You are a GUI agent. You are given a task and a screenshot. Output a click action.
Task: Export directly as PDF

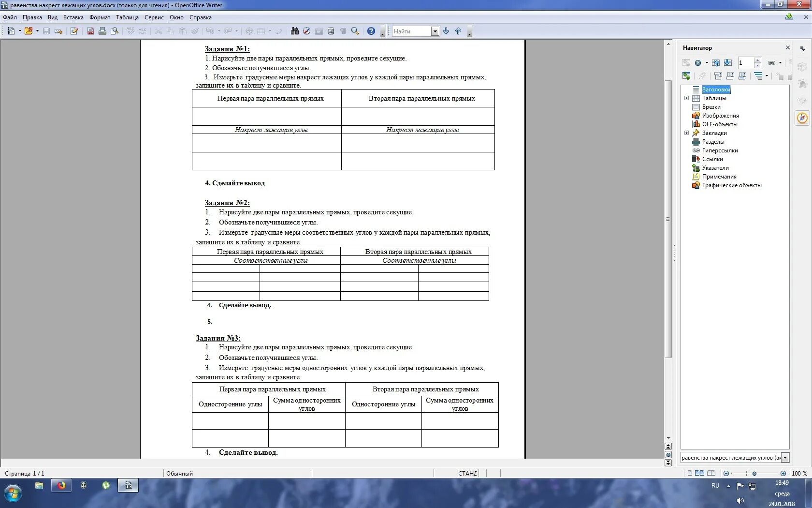pyautogui.click(x=90, y=31)
